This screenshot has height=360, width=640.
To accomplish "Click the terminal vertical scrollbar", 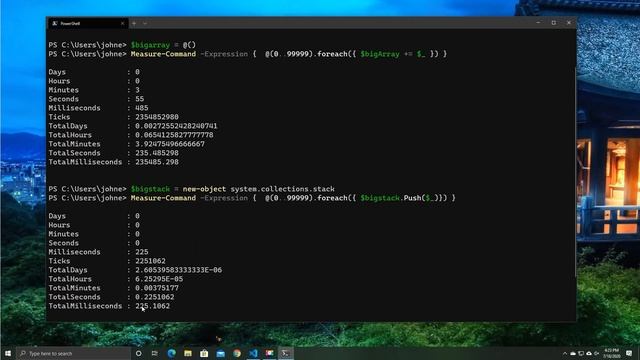I will click(x=575, y=171).
